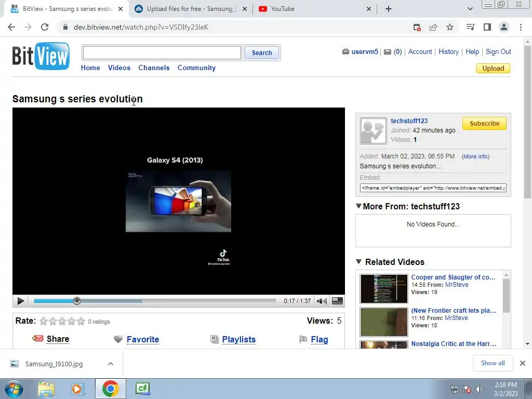Open inbox envelope icon
The height and width of the screenshot is (399, 532).
(x=388, y=52)
